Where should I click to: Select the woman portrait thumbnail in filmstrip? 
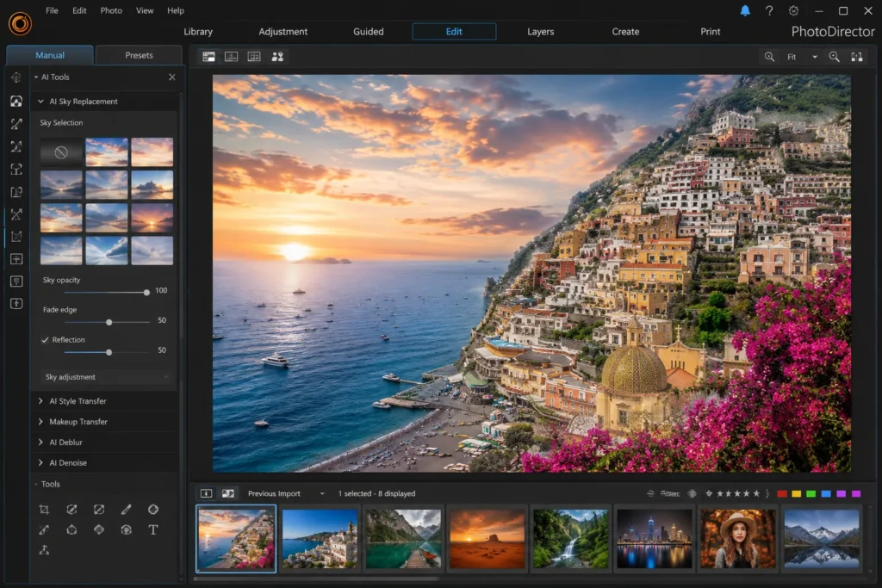737,539
